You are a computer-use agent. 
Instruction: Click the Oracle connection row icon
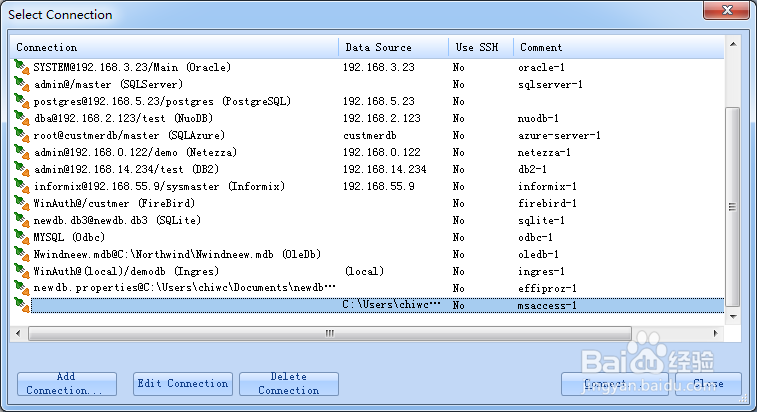point(22,67)
